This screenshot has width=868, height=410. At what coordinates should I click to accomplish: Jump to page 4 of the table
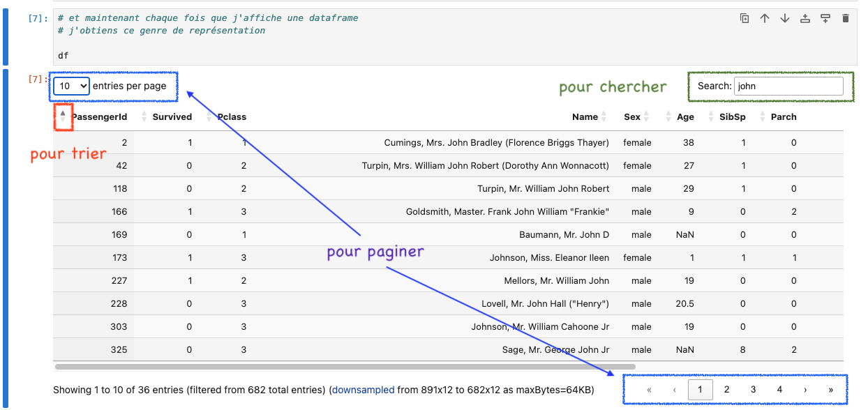click(x=779, y=390)
